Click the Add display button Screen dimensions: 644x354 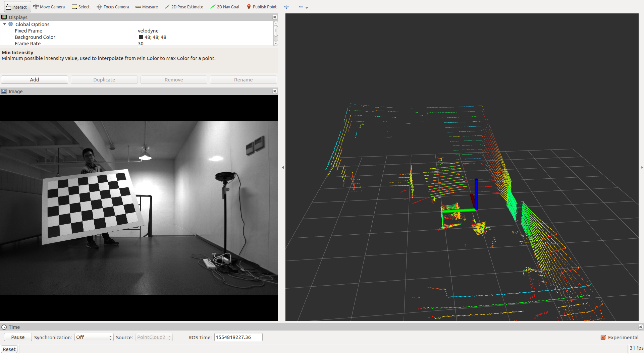35,79
